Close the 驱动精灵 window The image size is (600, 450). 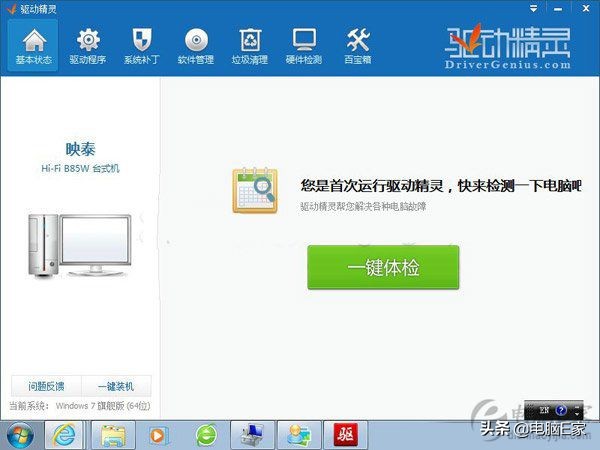[x=586, y=8]
